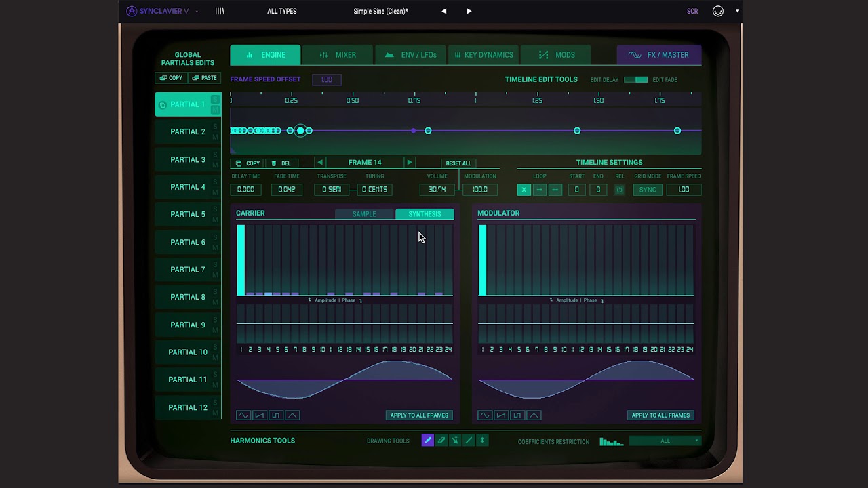Click RESET ALL
This screenshot has height=488, width=868.
[x=458, y=163]
